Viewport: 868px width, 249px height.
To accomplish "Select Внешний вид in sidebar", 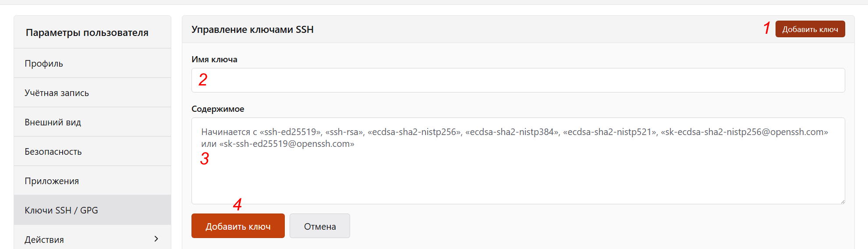I will coord(53,122).
